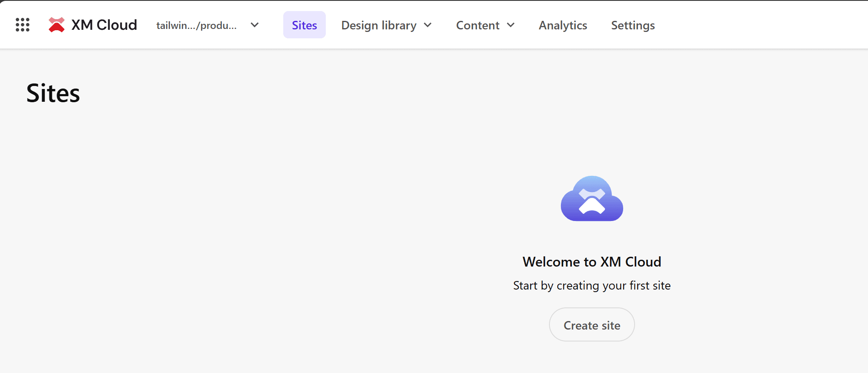
Task: Click the XM Cloud product name text
Action: pos(104,25)
